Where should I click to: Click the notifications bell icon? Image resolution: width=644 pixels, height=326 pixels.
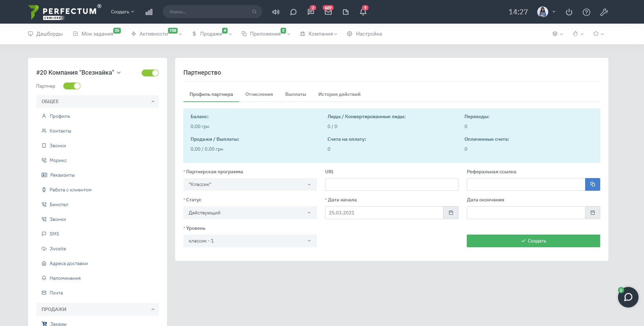[x=363, y=12]
